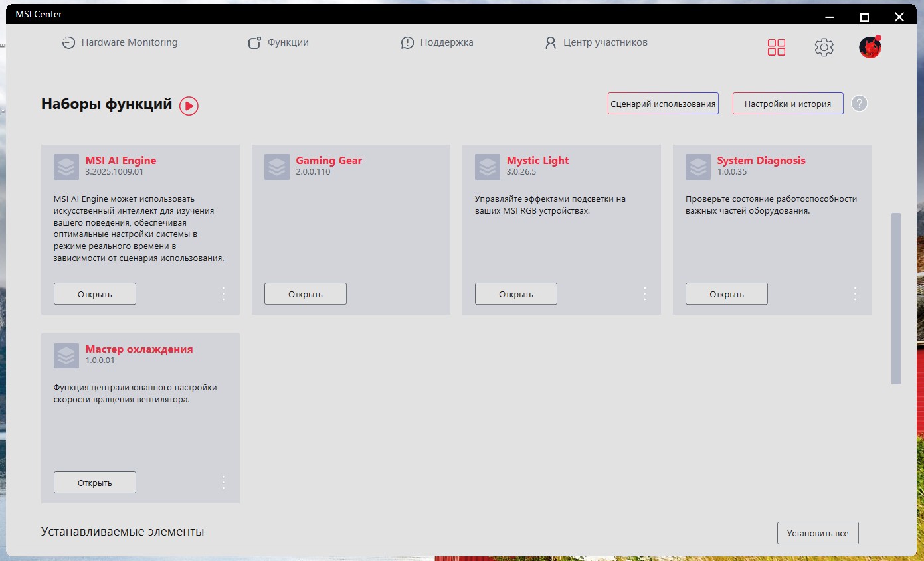Switch to the Hardware Monitoring tab
This screenshot has height=561, width=924.
coord(120,42)
